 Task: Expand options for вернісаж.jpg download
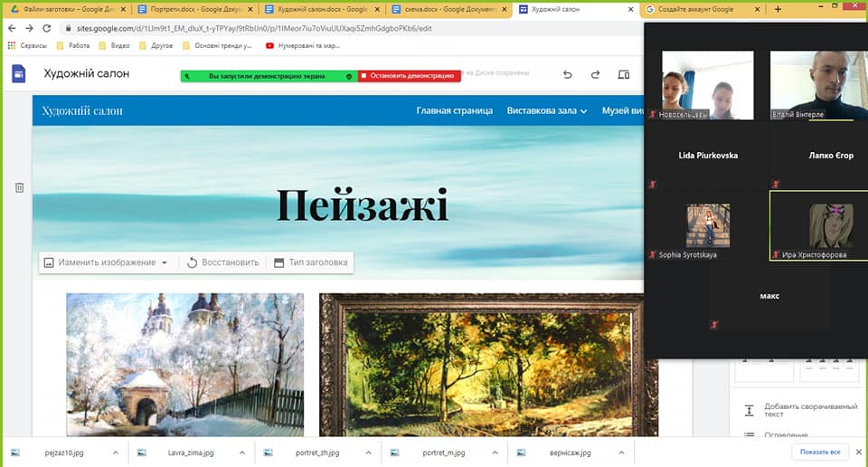621,453
